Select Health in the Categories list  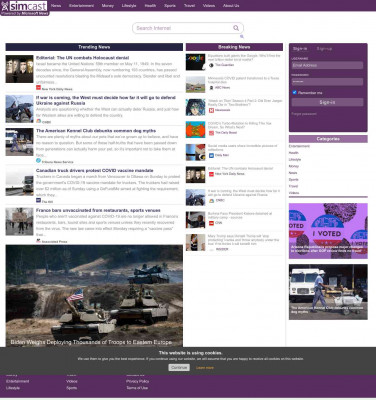click(294, 153)
